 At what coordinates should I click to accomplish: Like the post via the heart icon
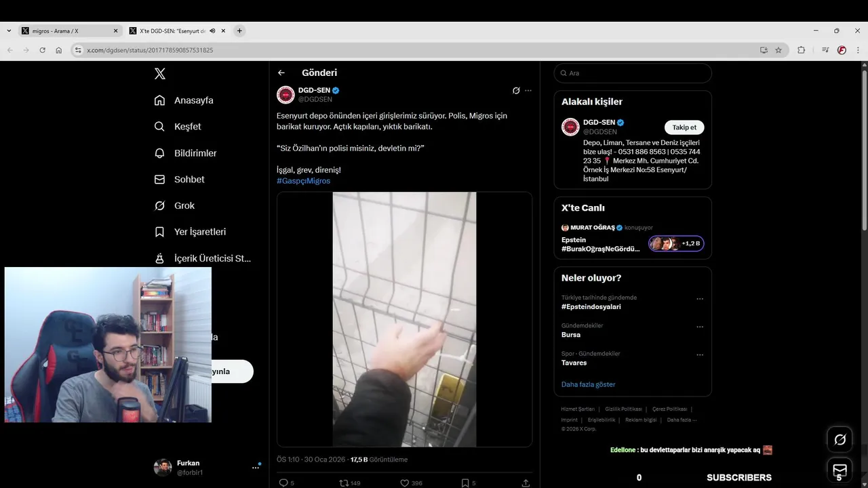(x=404, y=483)
